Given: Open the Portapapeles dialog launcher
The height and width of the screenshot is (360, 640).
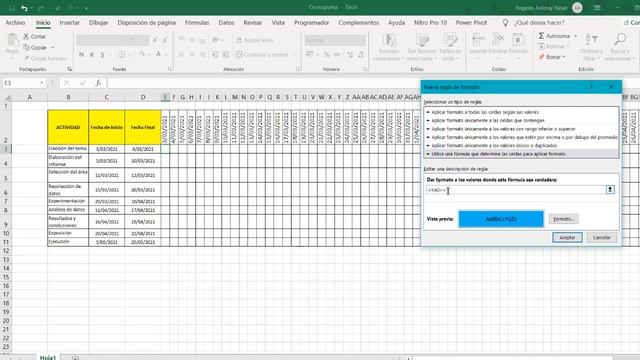Looking at the screenshot, I should pyautogui.click(x=70, y=69).
